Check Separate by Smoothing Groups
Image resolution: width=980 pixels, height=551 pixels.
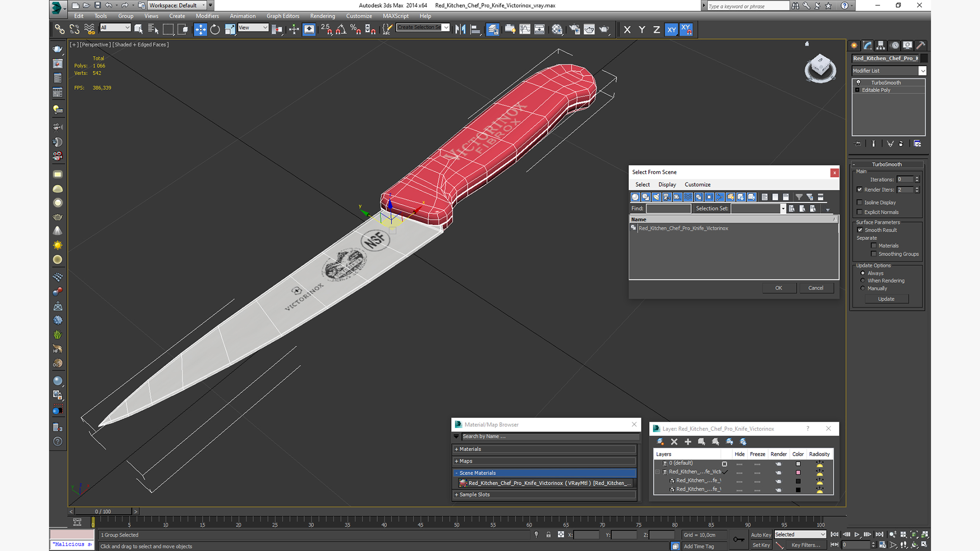click(x=874, y=254)
